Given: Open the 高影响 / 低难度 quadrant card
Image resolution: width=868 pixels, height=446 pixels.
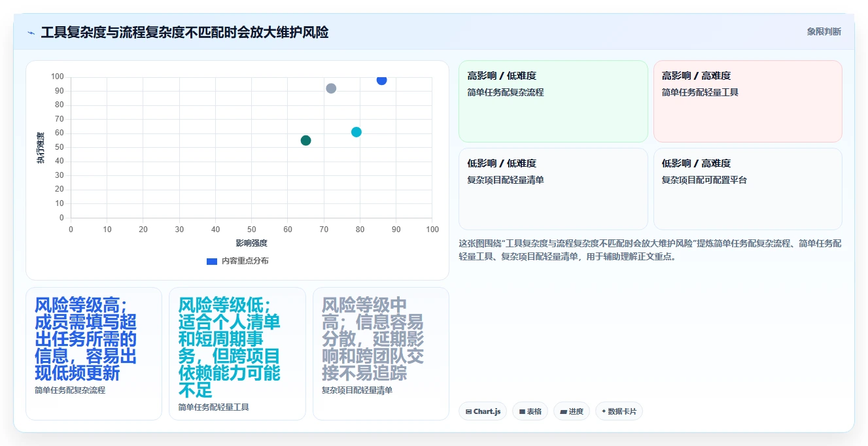Looking at the screenshot, I should coord(553,101).
